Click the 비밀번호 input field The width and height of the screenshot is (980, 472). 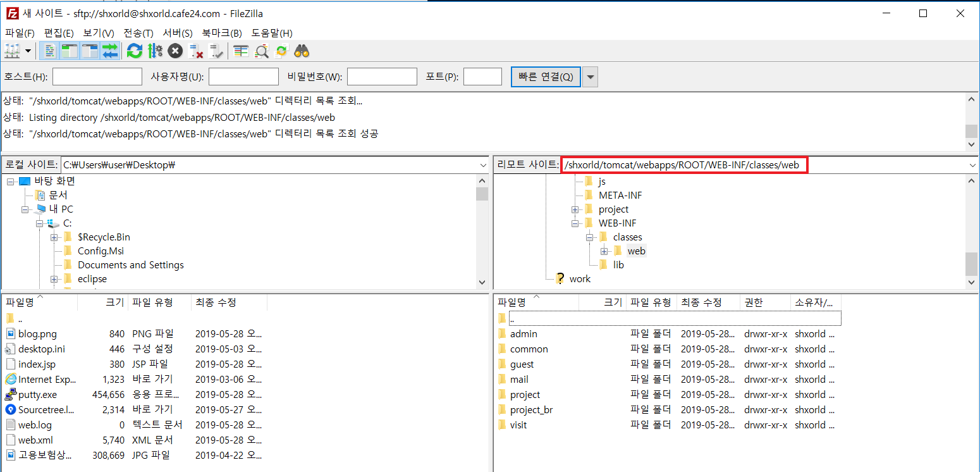382,77
